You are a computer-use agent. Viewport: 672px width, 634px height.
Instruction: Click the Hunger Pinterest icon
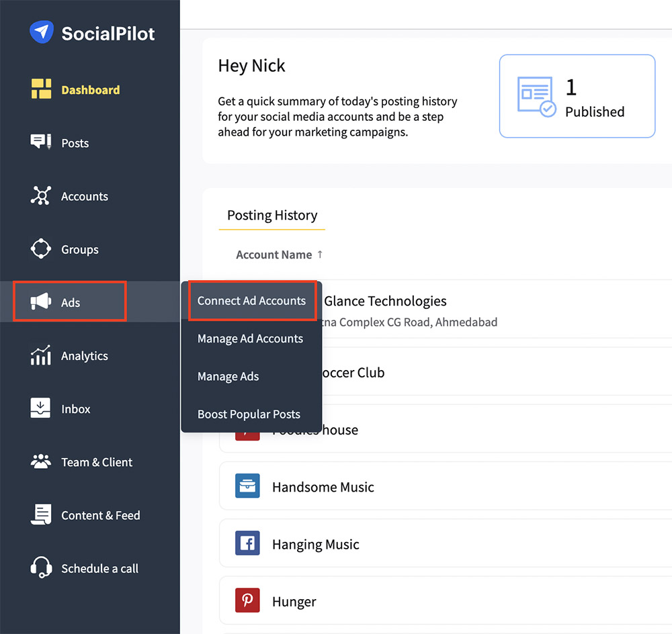pos(247,600)
